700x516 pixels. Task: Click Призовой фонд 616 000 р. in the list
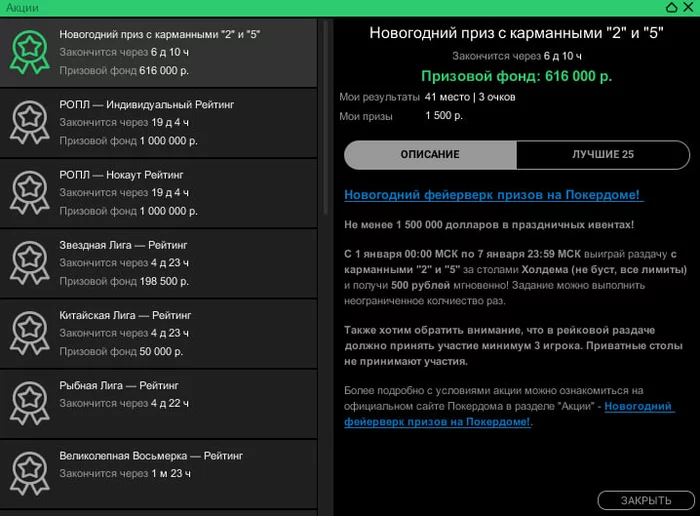(124, 71)
